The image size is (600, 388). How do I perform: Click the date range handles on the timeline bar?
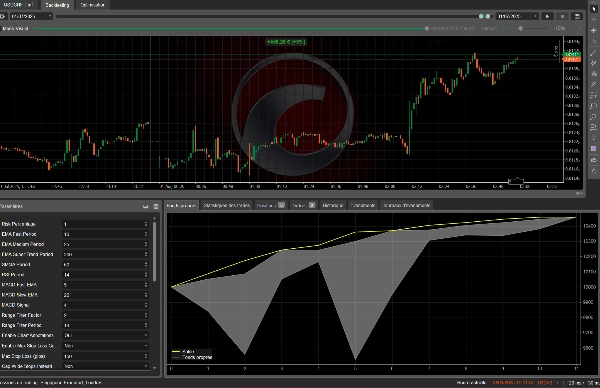coord(484,16)
